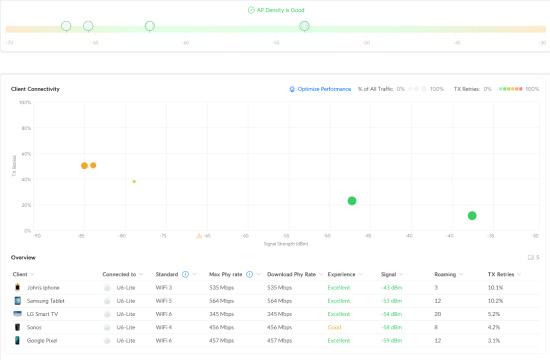
Task: Click the Good experience label for Sonos
Action: coord(334,327)
